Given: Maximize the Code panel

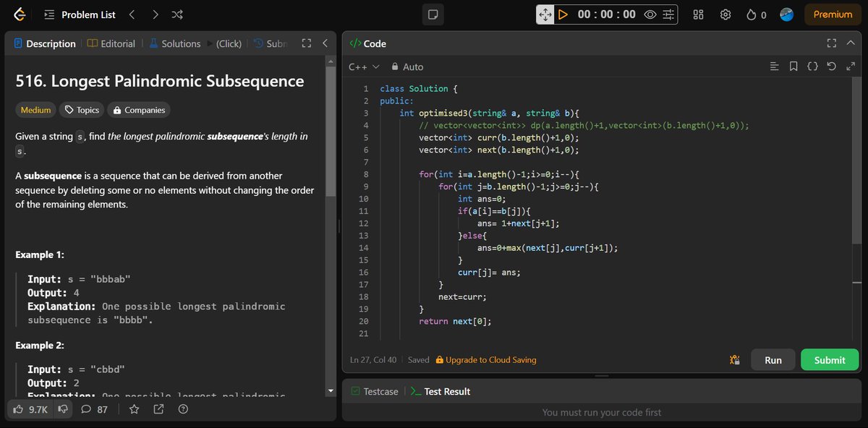Looking at the screenshot, I should [x=832, y=43].
